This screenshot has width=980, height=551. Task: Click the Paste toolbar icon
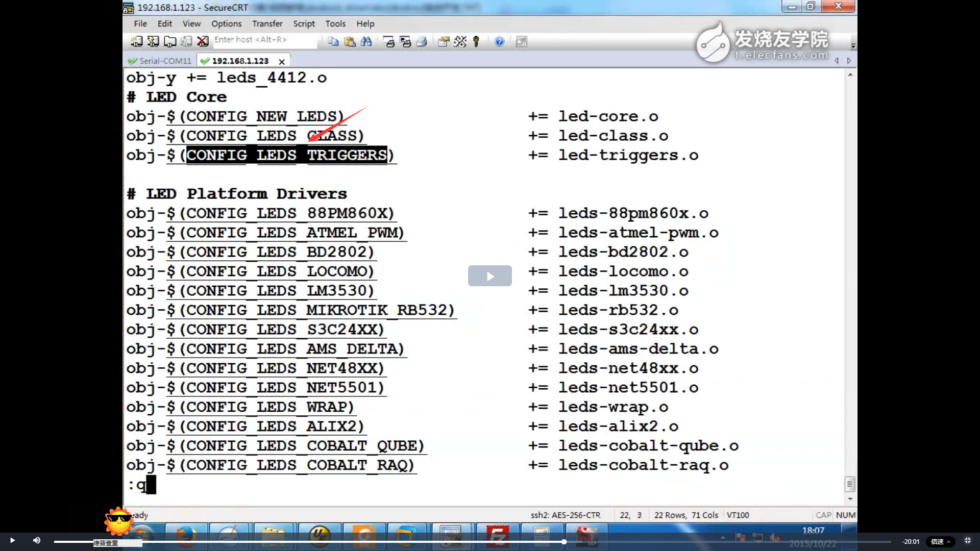350,41
